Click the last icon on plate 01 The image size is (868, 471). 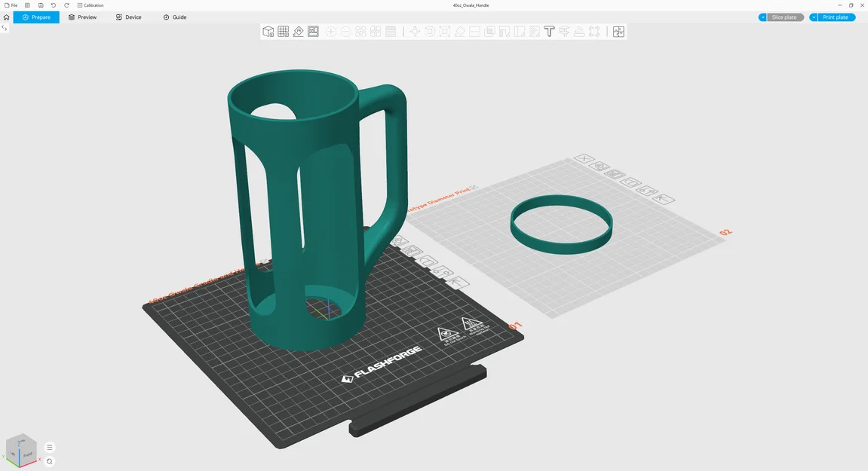(459, 283)
